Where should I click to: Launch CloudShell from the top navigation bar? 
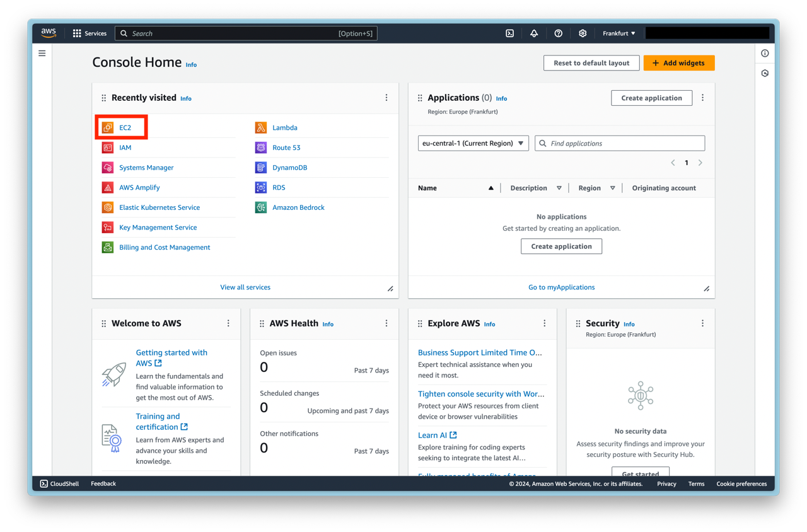[x=509, y=33]
